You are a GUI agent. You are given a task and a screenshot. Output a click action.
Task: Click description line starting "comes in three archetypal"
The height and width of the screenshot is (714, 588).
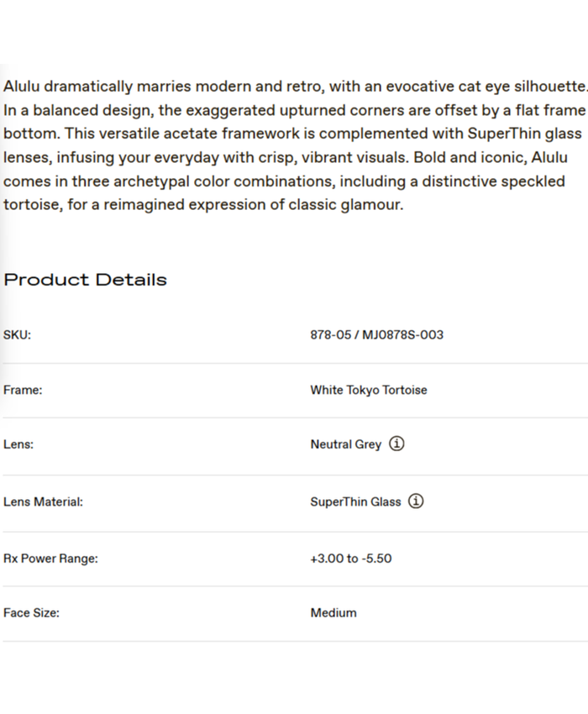pyautogui.click(x=284, y=181)
